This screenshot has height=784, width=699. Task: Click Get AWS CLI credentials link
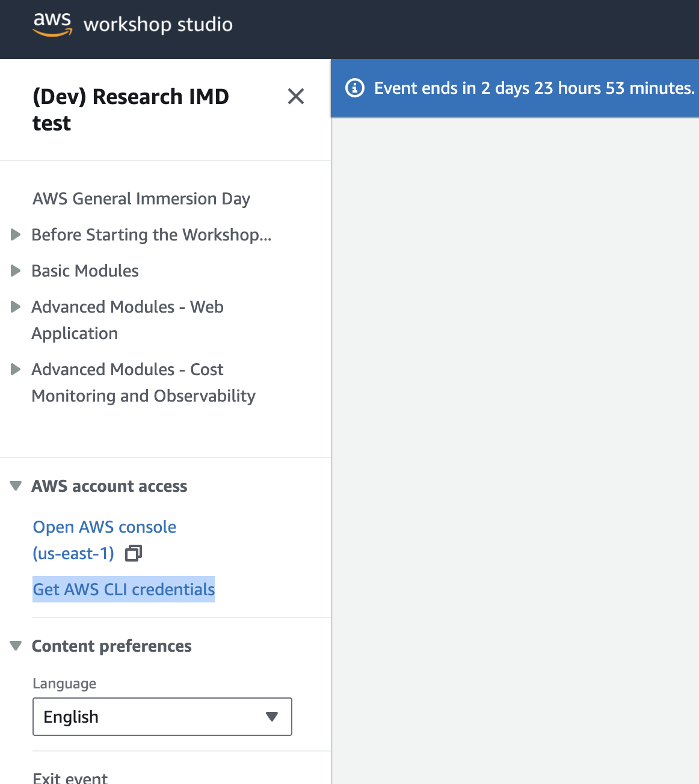[123, 589]
